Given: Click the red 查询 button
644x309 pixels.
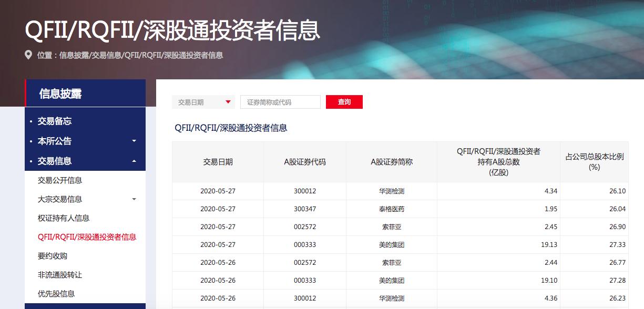Looking at the screenshot, I should click(x=344, y=102).
